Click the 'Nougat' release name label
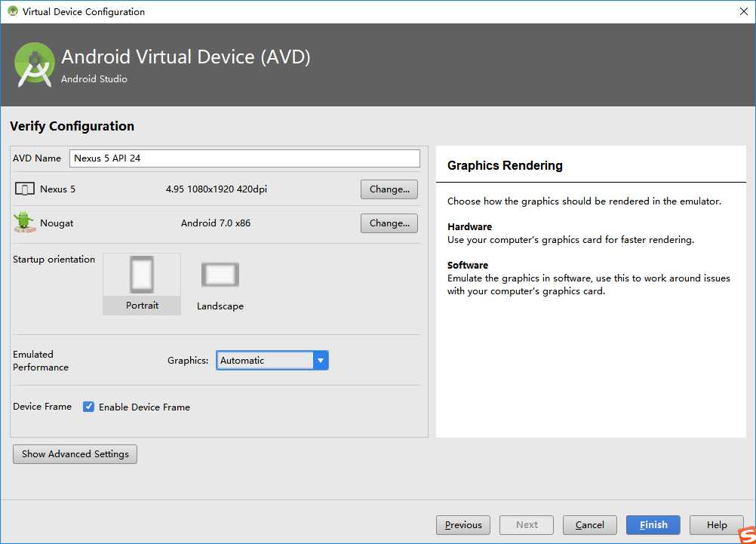The height and width of the screenshot is (544, 756). click(x=57, y=223)
